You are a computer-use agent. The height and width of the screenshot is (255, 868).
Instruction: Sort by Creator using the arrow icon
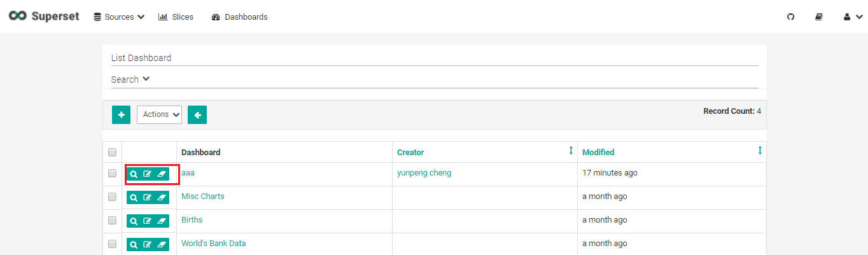571,151
